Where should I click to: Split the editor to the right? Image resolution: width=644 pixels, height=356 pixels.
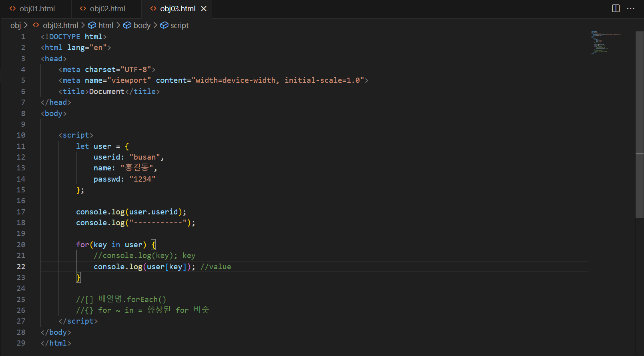point(616,8)
